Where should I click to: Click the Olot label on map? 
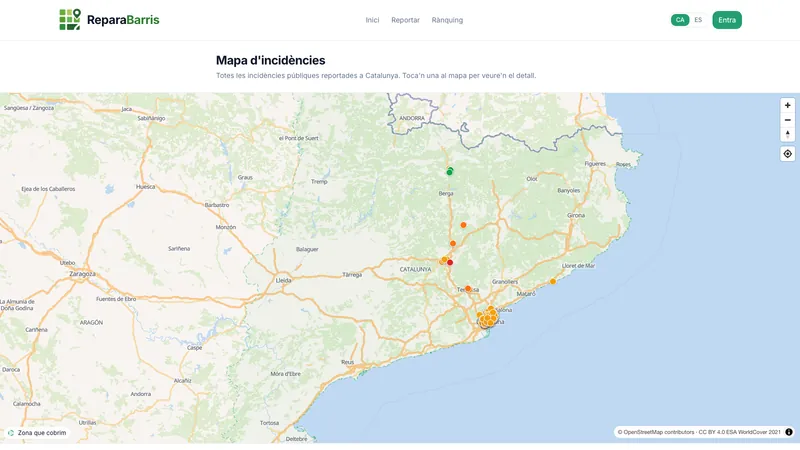532,179
